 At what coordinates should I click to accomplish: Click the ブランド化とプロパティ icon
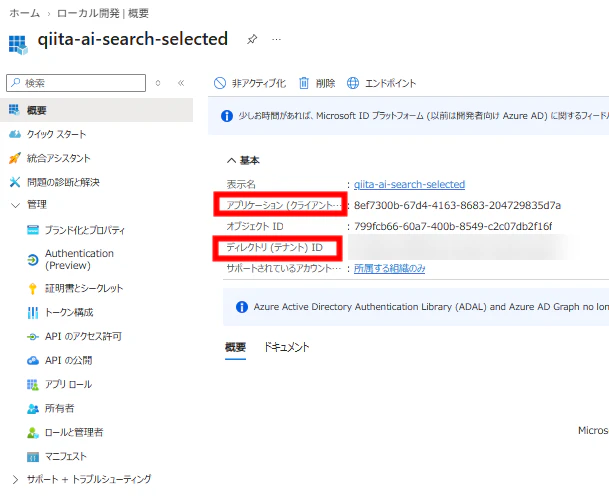pyautogui.click(x=33, y=230)
